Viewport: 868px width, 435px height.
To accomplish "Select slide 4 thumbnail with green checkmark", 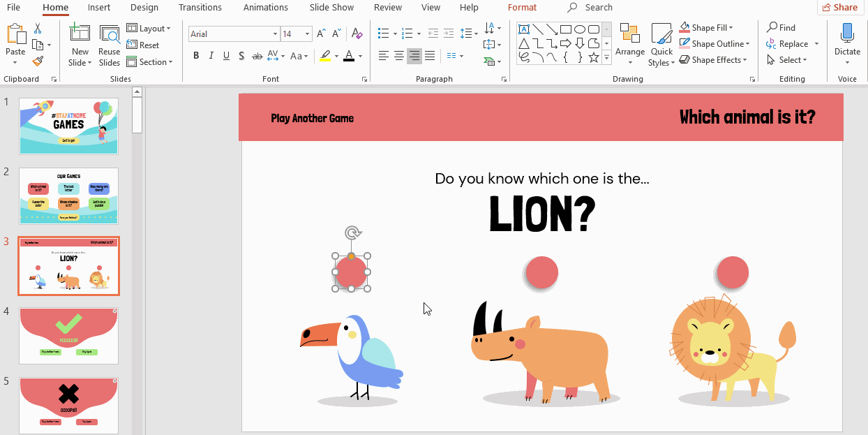I will [68, 336].
